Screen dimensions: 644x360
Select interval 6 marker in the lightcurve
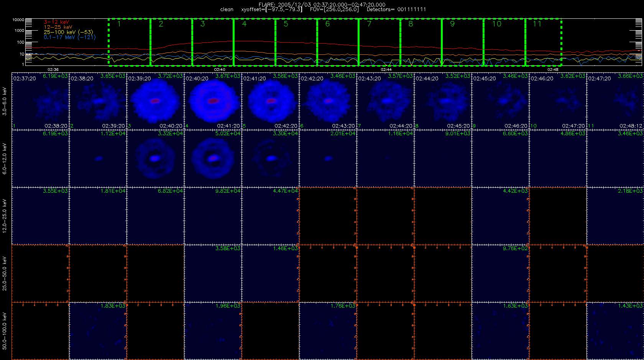327,24
